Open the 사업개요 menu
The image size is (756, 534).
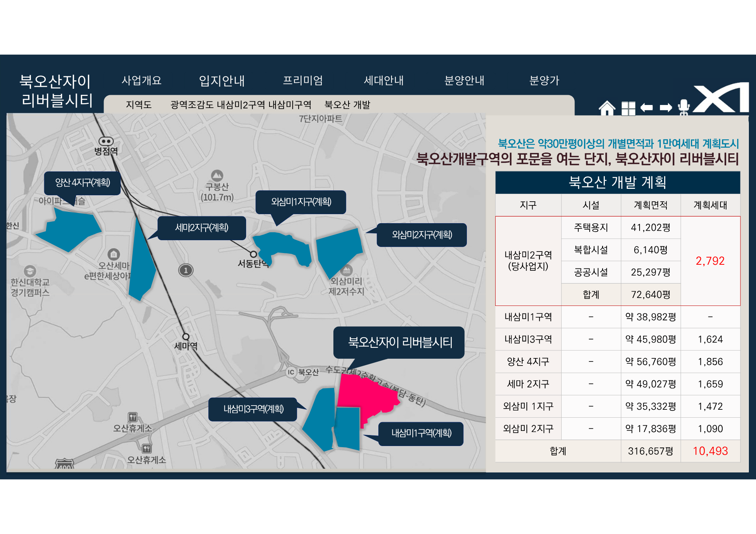click(141, 80)
